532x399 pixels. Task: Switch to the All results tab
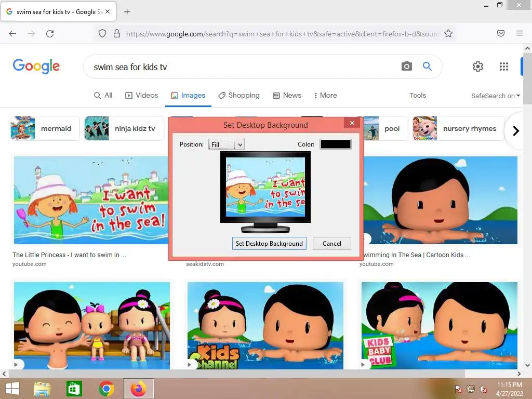coord(103,96)
